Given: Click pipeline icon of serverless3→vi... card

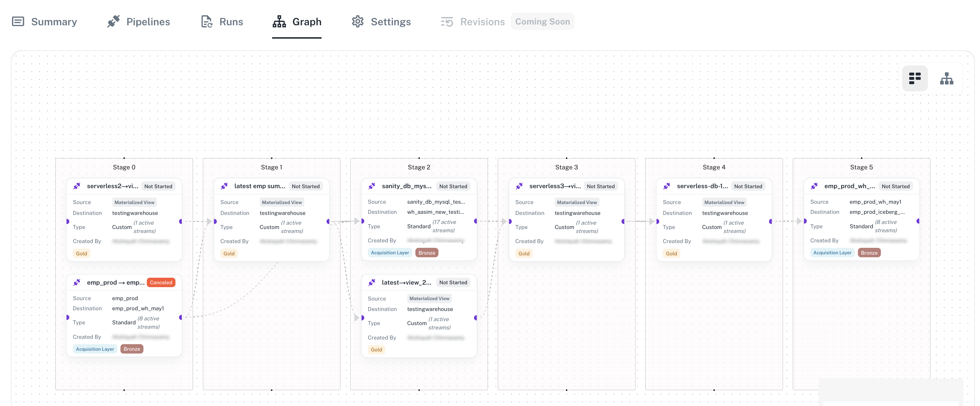Looking at the screenshot, I should (519, 186).
